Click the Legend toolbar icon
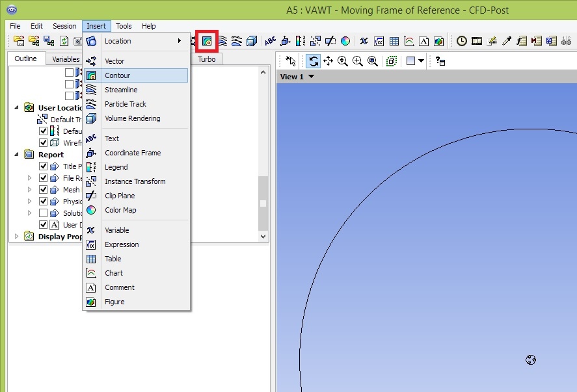This screenshot has height=392, width=577. coord(301,41)
